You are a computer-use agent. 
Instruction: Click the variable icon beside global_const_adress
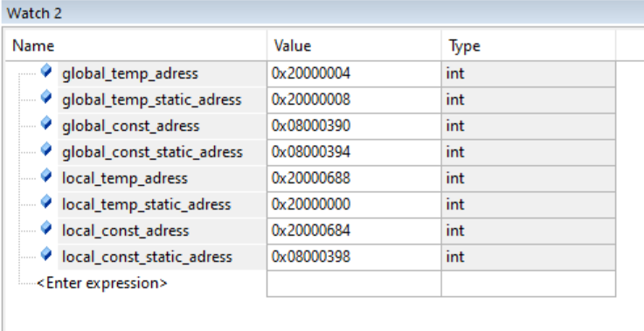point(46,124)
